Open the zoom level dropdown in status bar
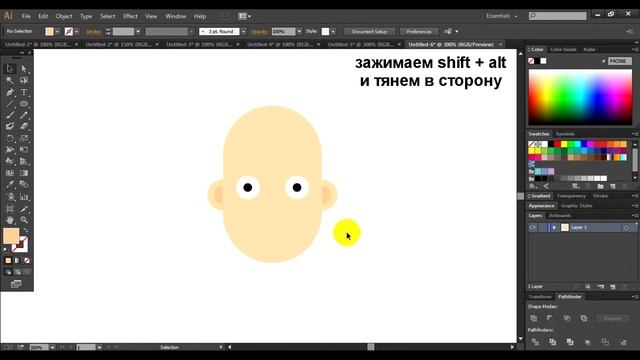640x360 pixels. pyautogui.click(x=53, y=347)
